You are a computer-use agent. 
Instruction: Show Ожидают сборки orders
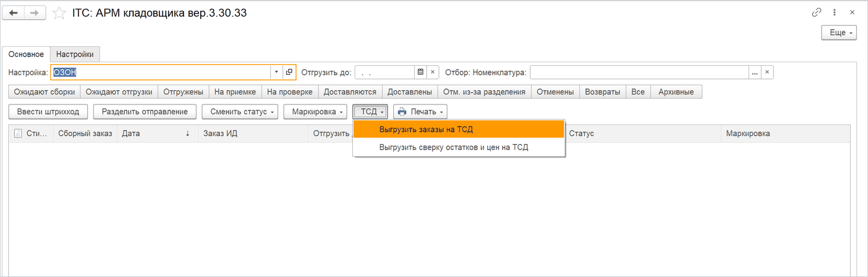click(x=45, y=92)
